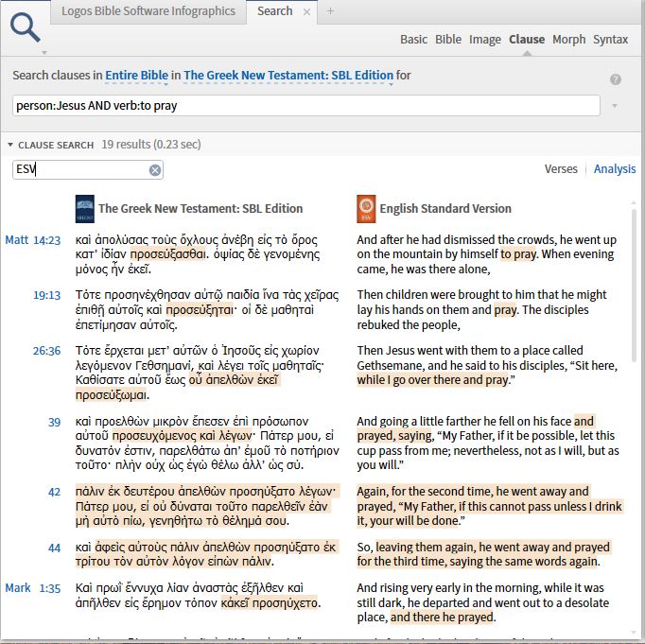Click the scrollbar down arrow at bottom
The width and height of the screenshot is (645, 644).
point(634,633)
